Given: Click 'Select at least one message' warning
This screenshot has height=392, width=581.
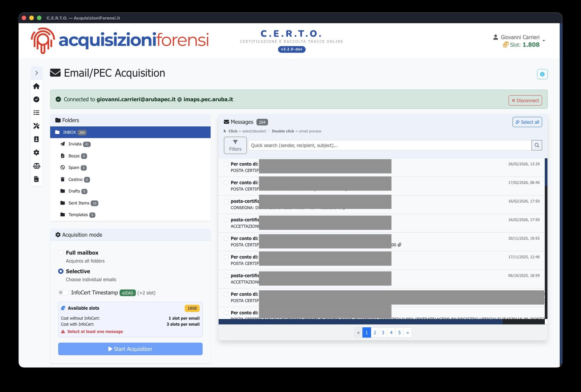Looking at the screenshot, I should (x=95, y=331).
